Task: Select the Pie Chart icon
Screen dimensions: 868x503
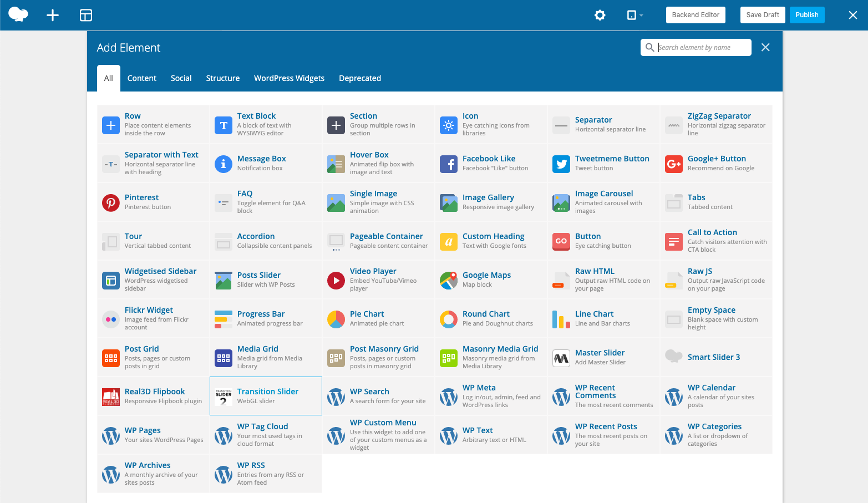Action: pyautogui.click(x=336, y=319)
